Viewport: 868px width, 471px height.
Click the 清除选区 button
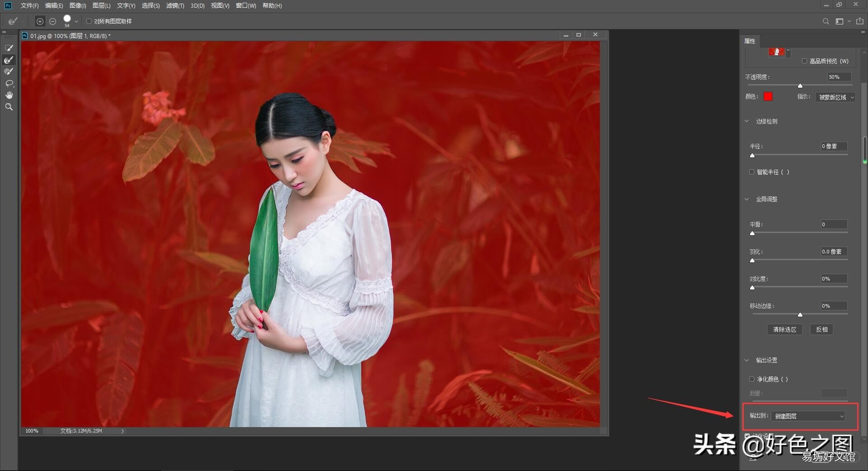pos(785,329)
